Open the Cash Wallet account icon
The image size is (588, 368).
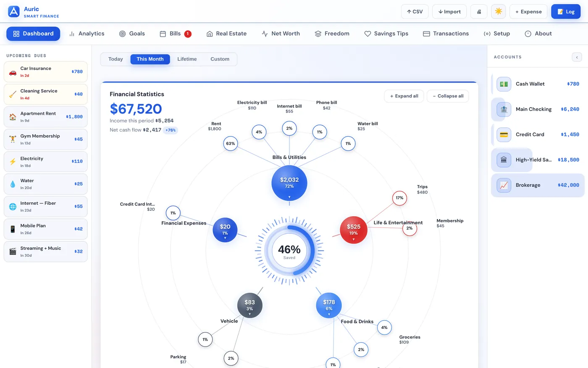[504, 84]
